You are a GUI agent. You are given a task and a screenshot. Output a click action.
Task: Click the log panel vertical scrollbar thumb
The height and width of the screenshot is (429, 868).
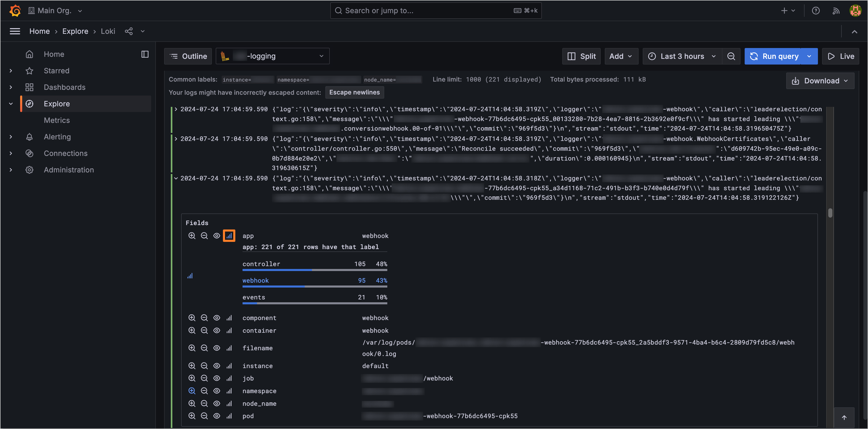tap(830, 213)
